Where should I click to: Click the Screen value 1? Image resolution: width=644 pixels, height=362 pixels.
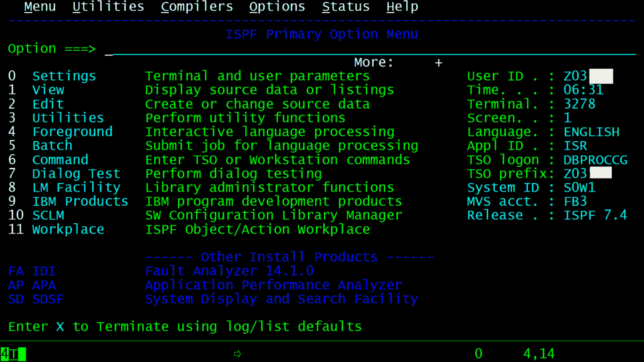click(567, 118)
